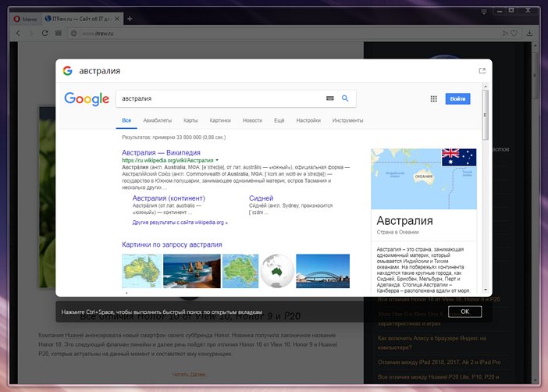Screen dimensions: 548x392
Task: Click the popup scrollbar up arrow
Action: (x=486, y=86)
